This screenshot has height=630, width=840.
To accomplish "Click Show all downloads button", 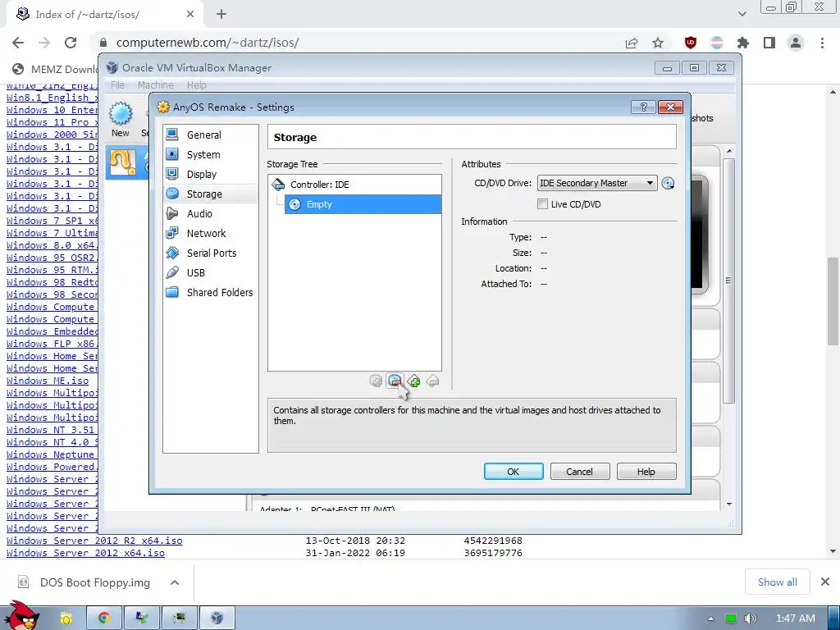I will [778, 582].
